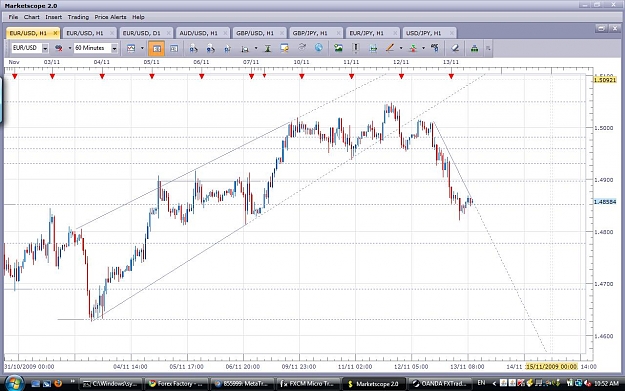Open the toolbar overflow options arrow
Viewport: 625px width, 391px height.
pos(488,49)
